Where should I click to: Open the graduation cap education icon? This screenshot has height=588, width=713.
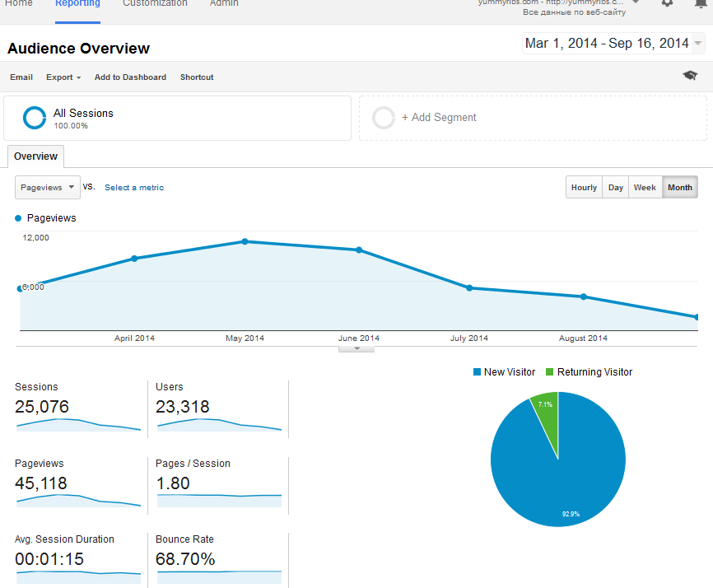pyautogui.click(x=690, y=76)
